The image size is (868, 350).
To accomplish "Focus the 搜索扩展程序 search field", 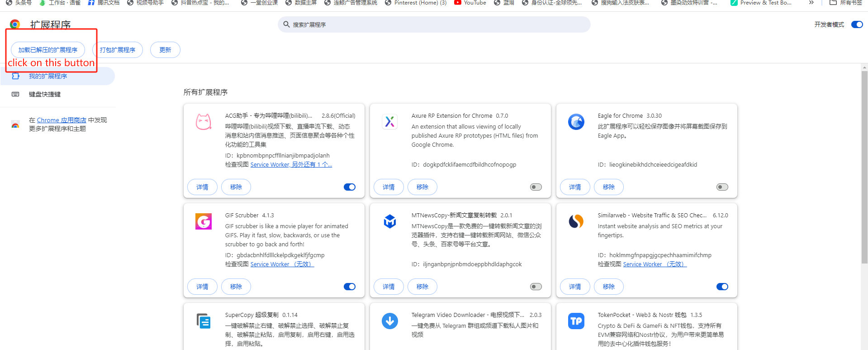I will pyautogui.click(x=434, y=24).
